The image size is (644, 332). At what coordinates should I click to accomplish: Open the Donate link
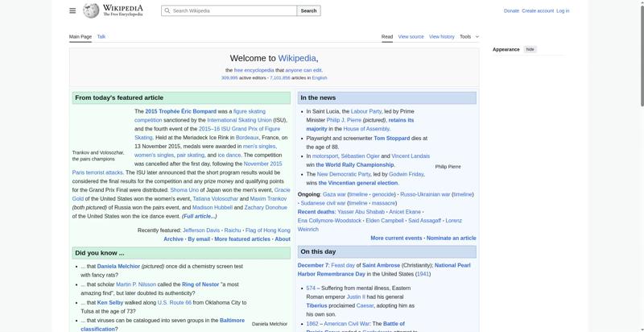pyautogui.click(x=511, y=10)
